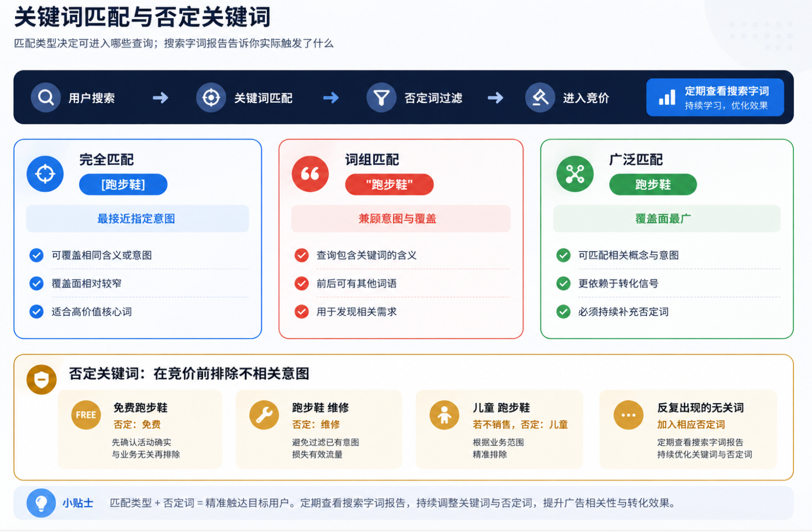Select the 覆盖面最广 banner

pyautogui.click(x=667, y=219)
